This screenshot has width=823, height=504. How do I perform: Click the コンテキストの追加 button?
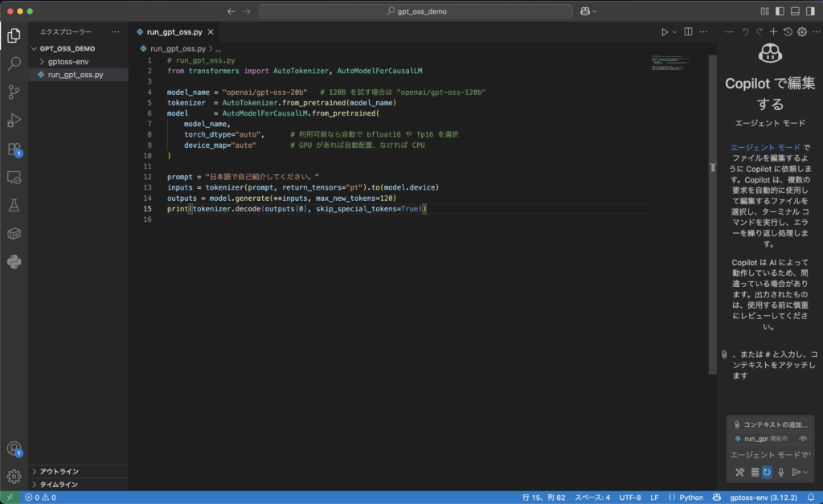(770, 424)
